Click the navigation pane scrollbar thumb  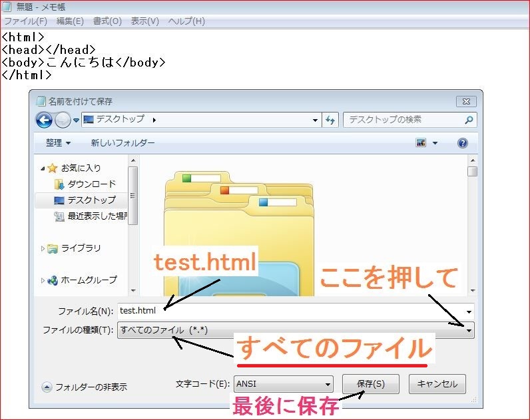pos(133,196)
